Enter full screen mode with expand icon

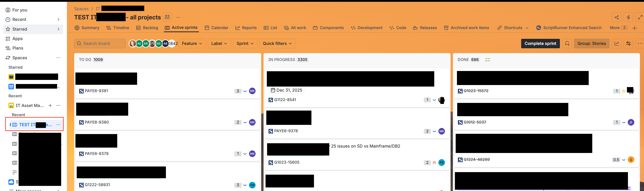coord(640,17)
